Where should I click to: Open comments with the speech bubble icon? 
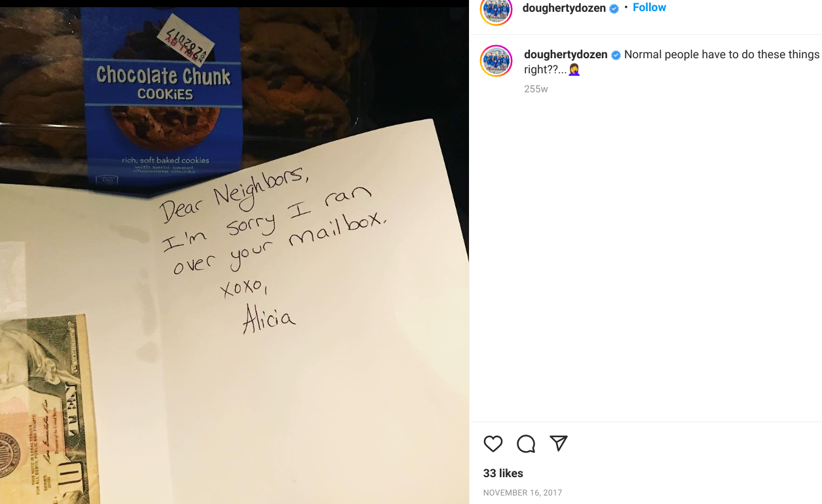click(x=526, y=444)
